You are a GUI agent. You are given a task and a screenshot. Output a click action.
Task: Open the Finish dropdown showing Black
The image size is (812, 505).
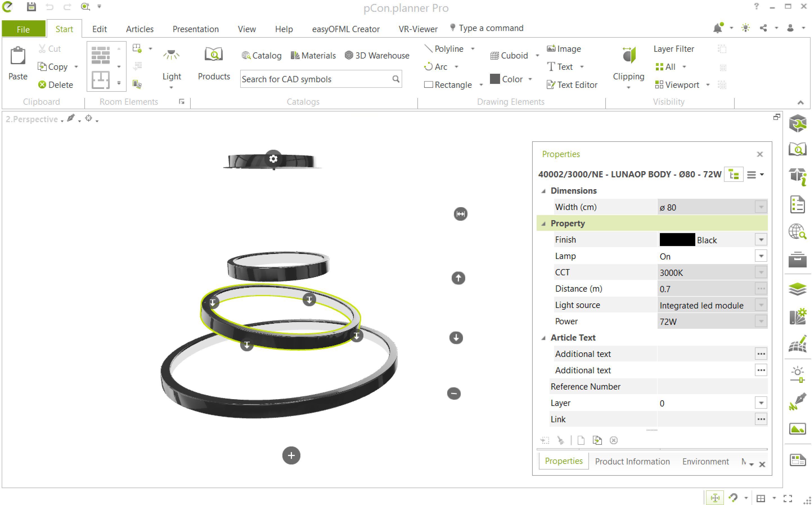pyautogui.click(x=761, y=240)
